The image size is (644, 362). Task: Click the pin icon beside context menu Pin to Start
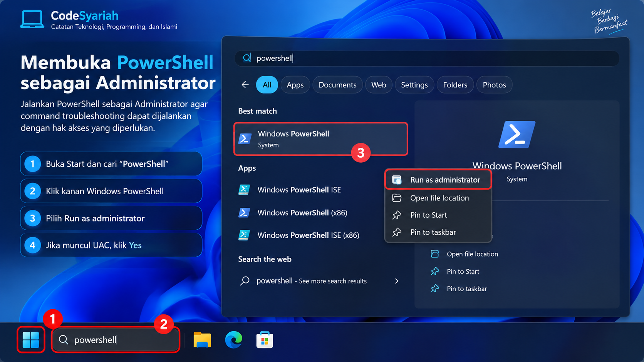coord(397,215)
